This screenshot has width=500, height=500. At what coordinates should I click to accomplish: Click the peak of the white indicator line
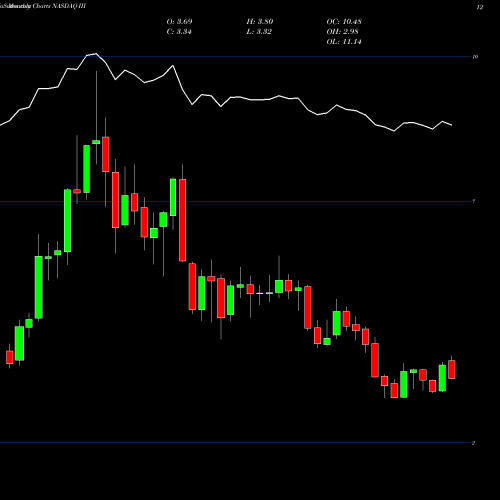(96, 53)
